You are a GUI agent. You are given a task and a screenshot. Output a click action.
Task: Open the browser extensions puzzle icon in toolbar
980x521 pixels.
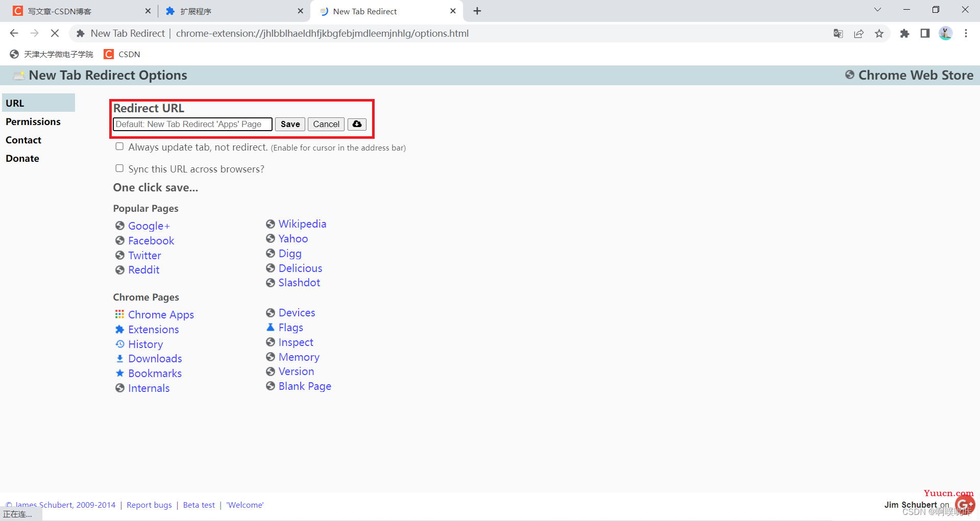point(904,33)
